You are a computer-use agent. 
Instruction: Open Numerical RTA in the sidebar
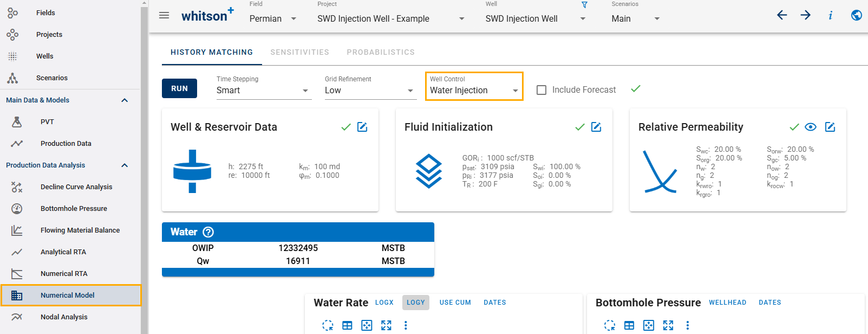coord(64,274)
